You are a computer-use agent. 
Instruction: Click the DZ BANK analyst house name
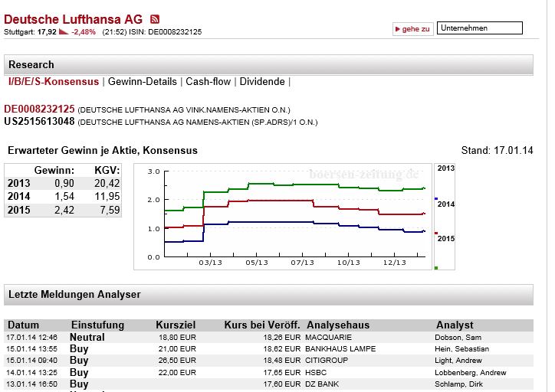point(322,384)
